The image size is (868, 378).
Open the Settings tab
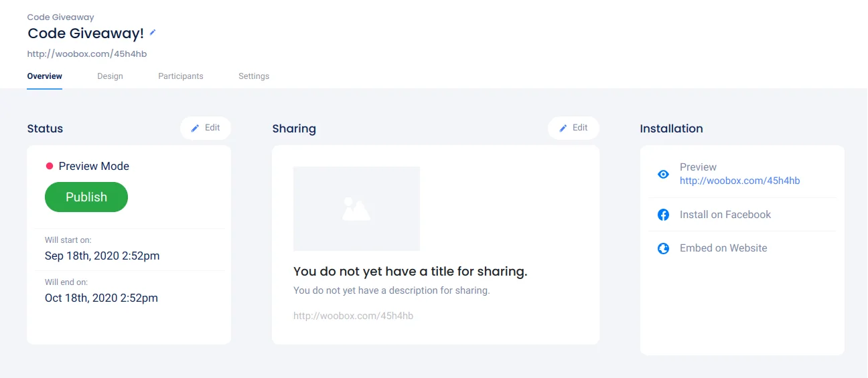pos(254,76)
